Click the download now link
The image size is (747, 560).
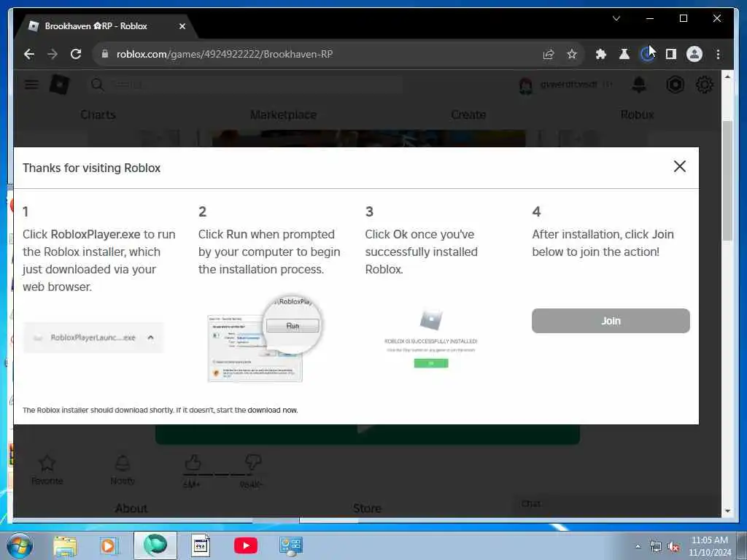(273, 410)
